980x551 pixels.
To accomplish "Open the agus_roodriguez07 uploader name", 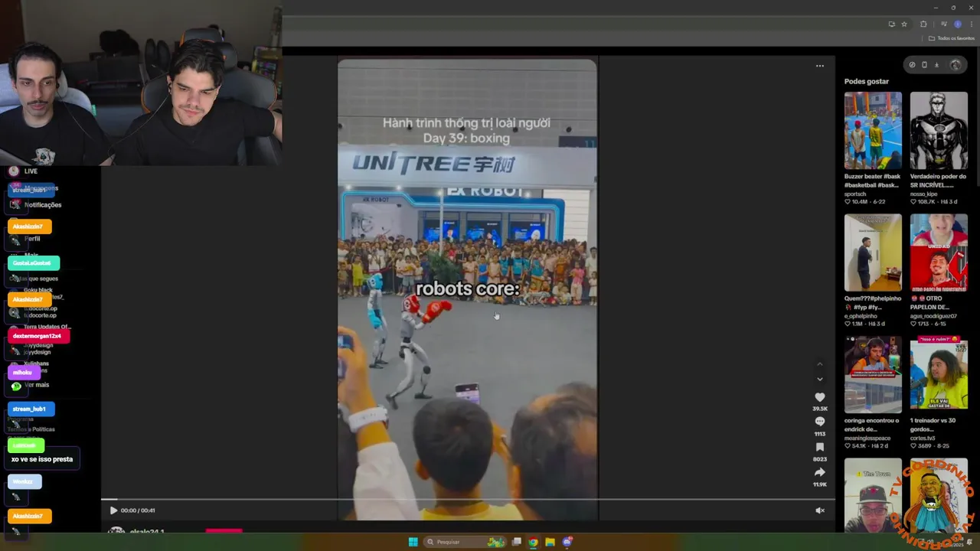I will (933, 316).
